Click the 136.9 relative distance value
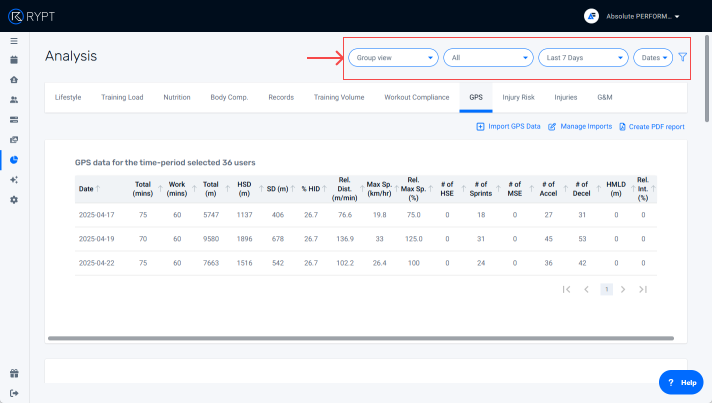The image size is (712, 403). coord(345,239)
